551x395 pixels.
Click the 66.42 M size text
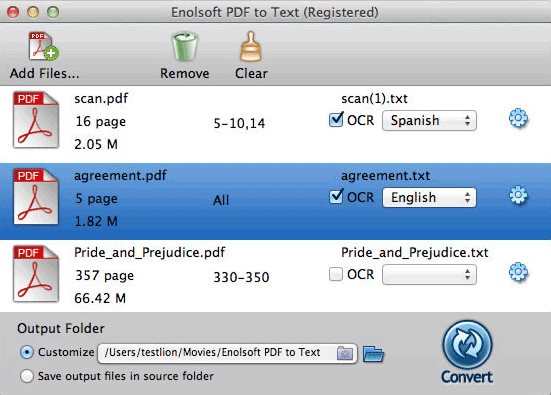coord(100,298)
